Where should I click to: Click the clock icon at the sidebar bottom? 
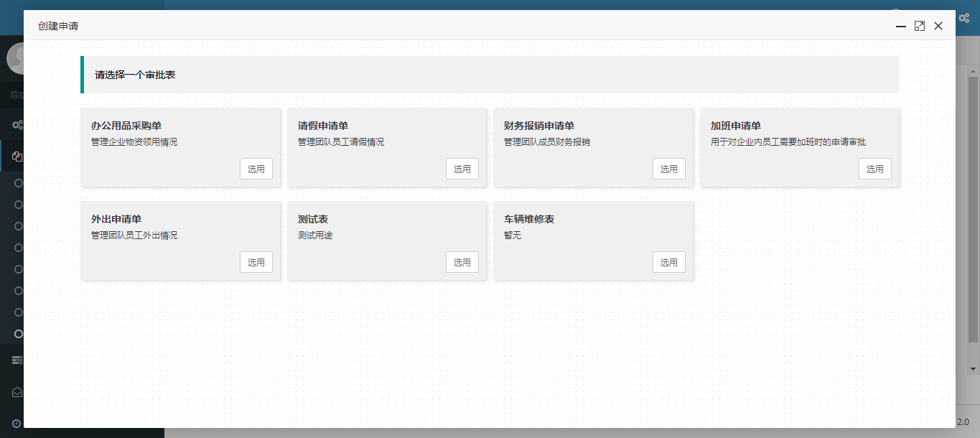point(17,423)
